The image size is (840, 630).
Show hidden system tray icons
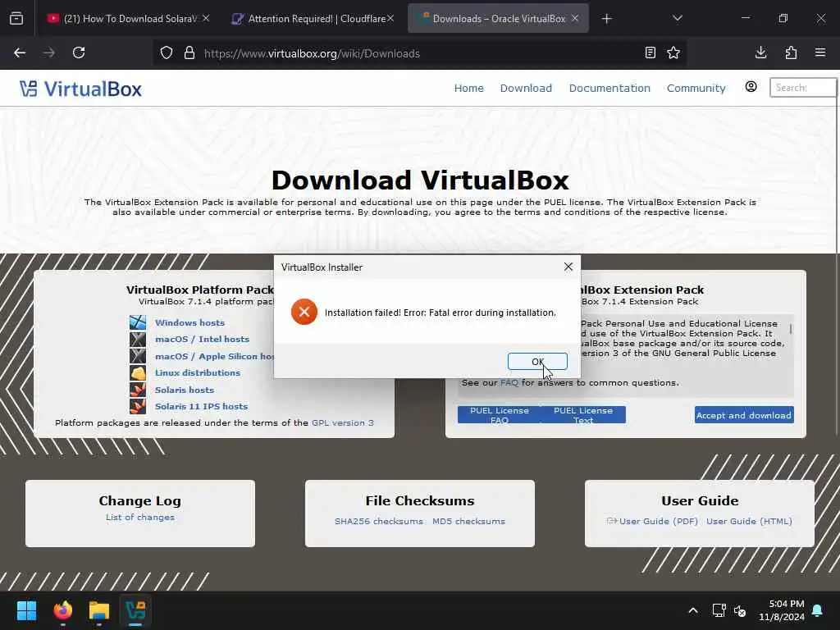692,610
